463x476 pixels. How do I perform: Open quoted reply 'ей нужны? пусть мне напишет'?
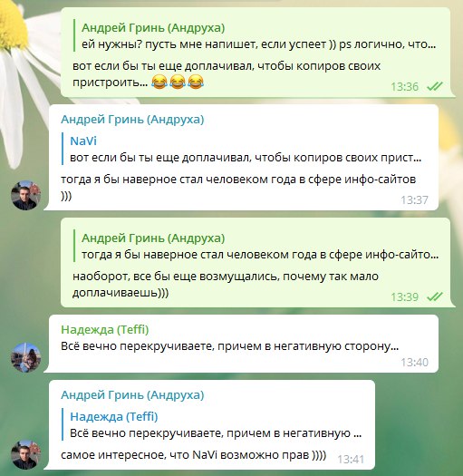click(255, 36)
